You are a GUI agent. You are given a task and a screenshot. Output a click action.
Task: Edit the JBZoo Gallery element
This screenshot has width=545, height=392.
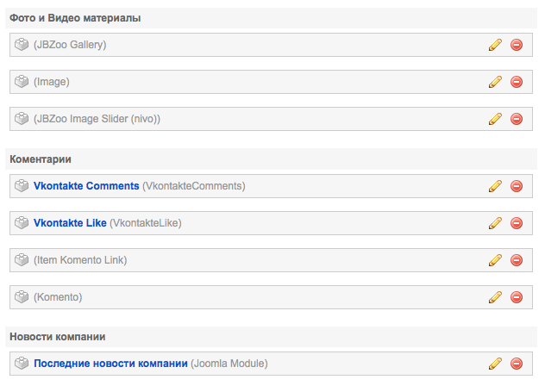pos(495,45)
